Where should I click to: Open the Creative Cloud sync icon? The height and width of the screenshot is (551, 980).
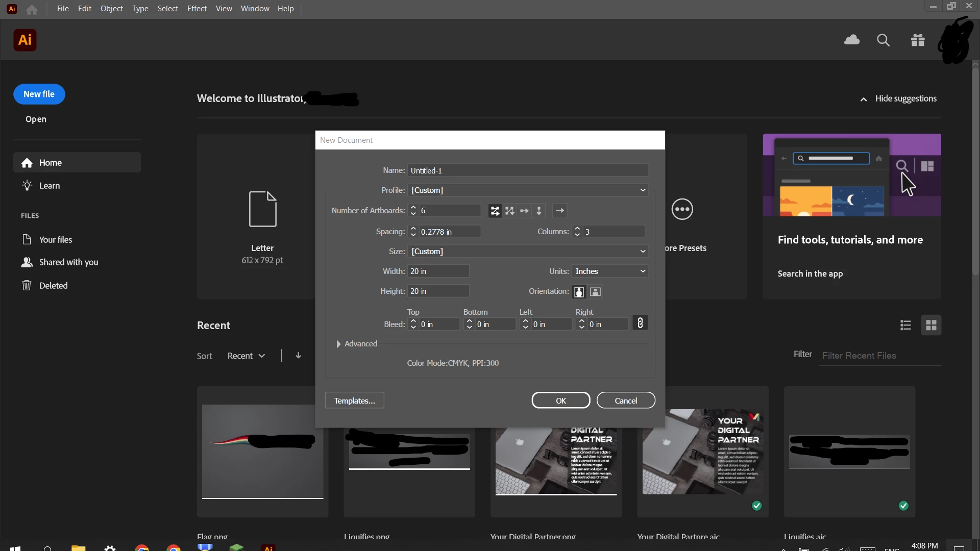pyautogui.click(x=851, y=40)
